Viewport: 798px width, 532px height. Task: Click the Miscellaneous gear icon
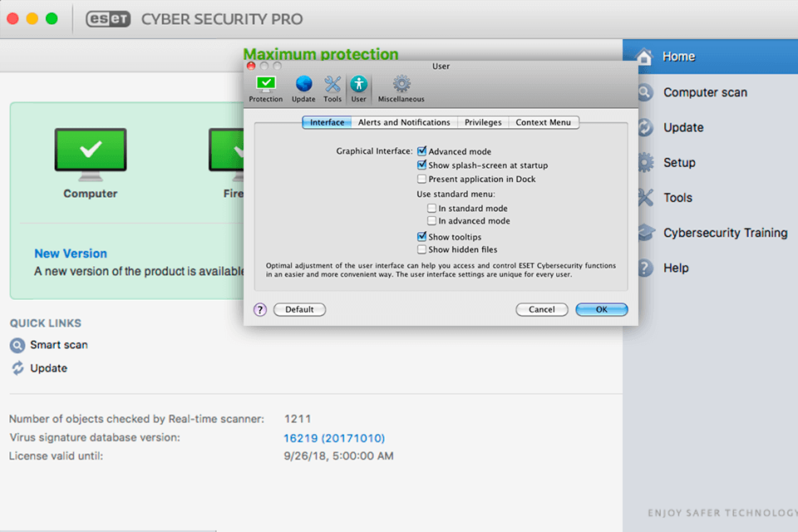click(x=401, y=85)
